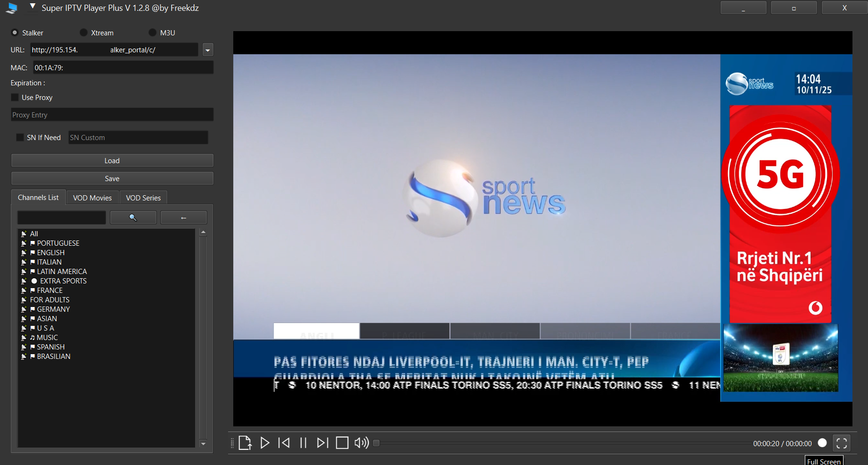Expand the EXTRA SPORTS category
This screenshot has height=465, width=868.
pyautogui.click(x=63, y=281)
